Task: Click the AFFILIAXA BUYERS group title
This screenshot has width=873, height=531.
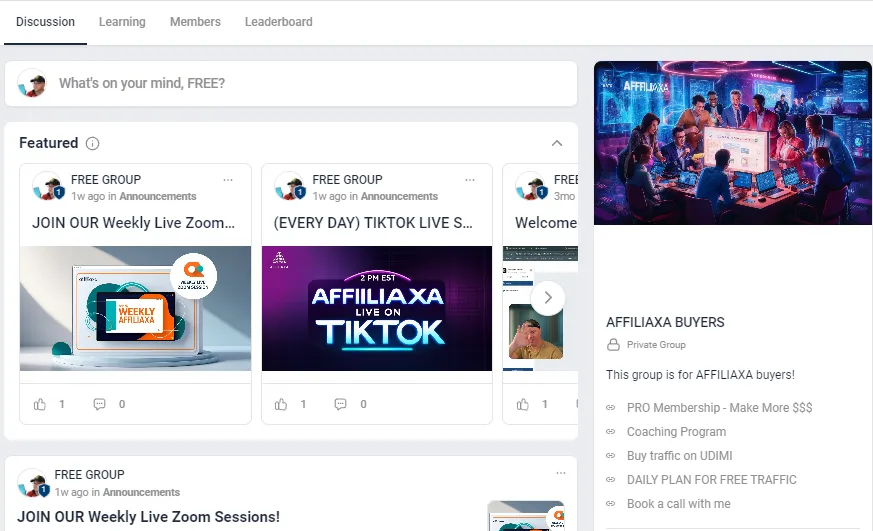Action: [665, 322]
